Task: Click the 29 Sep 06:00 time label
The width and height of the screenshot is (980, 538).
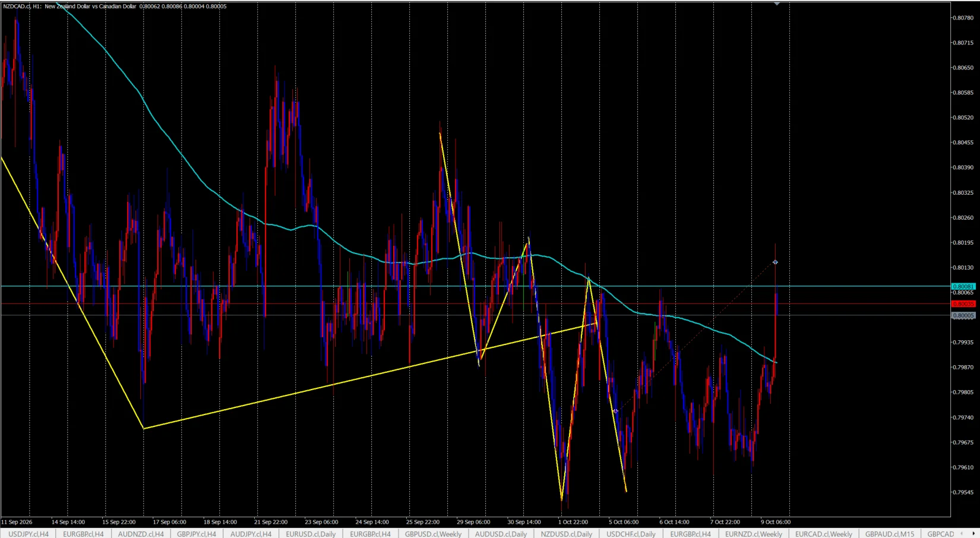Action: pyautogui.click(x=473, y=522)
